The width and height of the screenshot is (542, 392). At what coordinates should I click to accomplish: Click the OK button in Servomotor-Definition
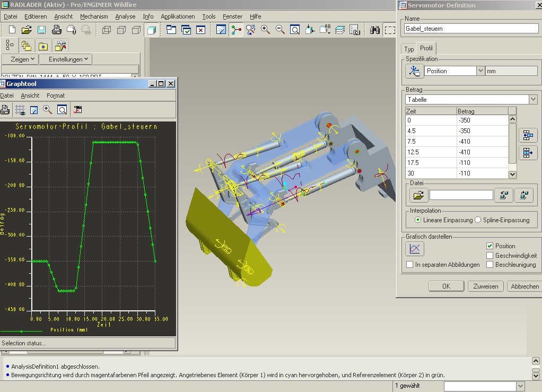pos(446,286)
